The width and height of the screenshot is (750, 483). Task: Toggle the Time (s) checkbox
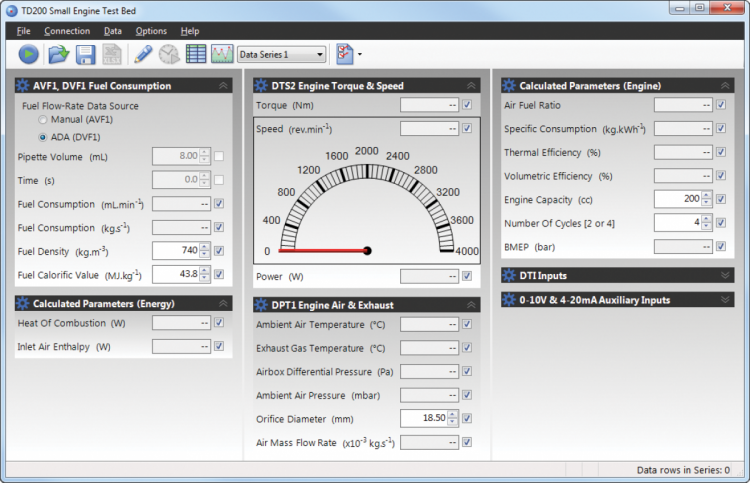pyautogui.click(x=219, y=180)
